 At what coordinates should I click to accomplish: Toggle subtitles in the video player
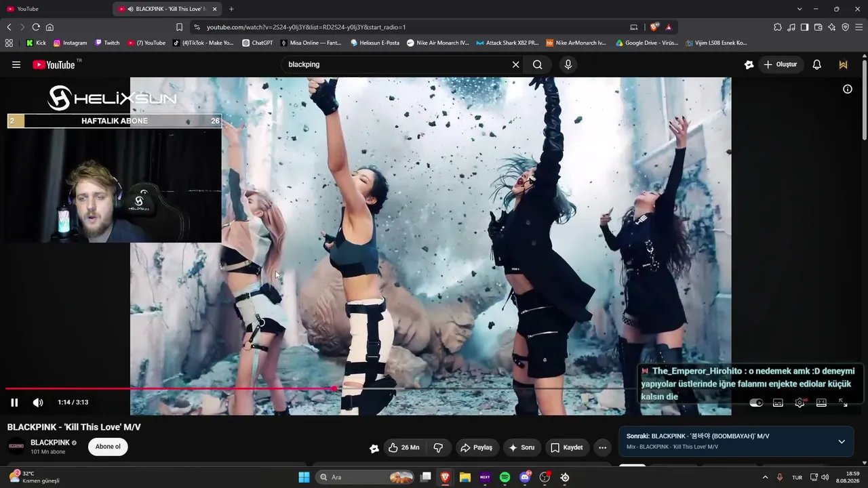coord(778,403)
